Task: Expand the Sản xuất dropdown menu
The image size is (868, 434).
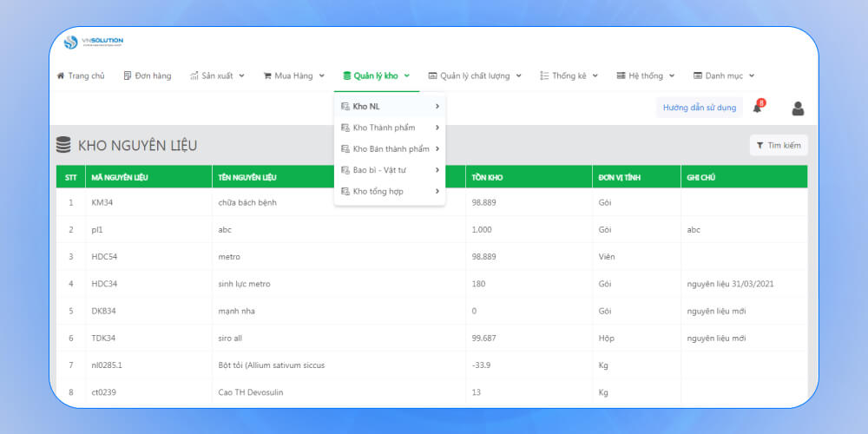Action: 217,76
